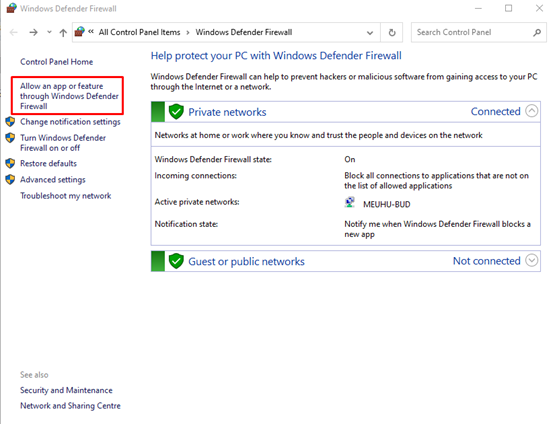
Task: Select All Control Panel Items breadcrumb
Action: (x=139, y=32)
